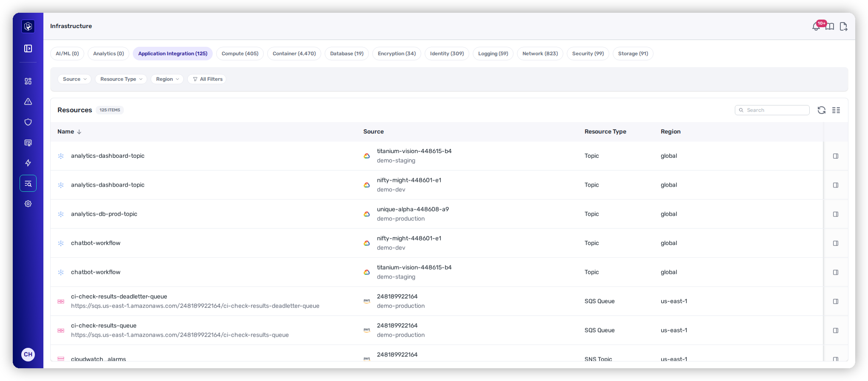Select the Encryption (34) category

tap(397, 54)
